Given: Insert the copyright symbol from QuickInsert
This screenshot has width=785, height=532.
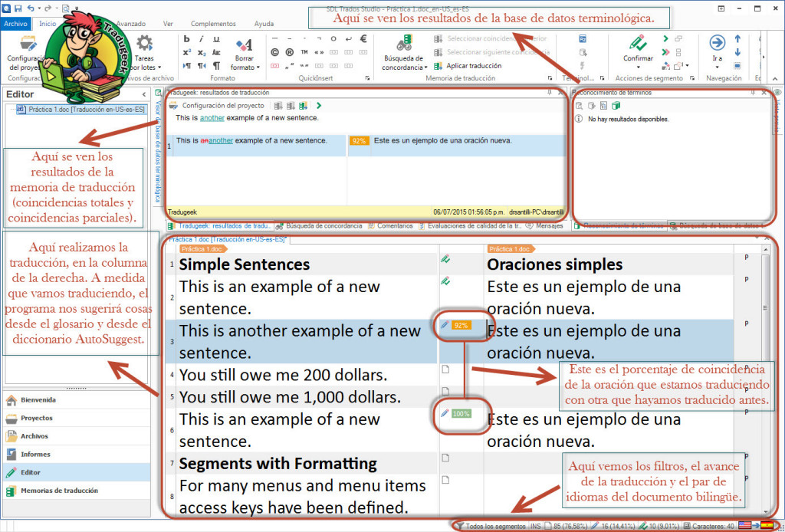Looking at the screenshot, I should click(x=275, y=52).
